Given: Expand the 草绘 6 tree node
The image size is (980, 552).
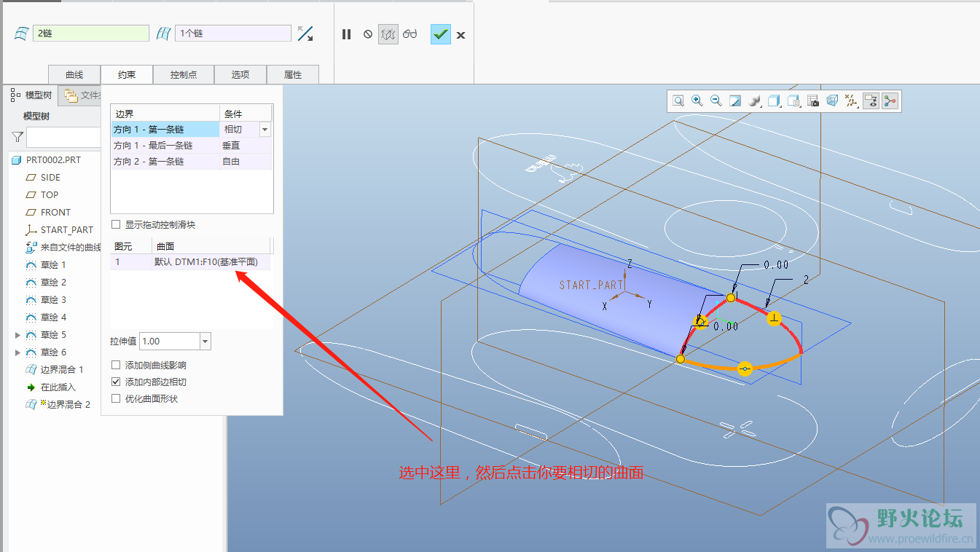Looking at the screenshot, I should (17, 352).
